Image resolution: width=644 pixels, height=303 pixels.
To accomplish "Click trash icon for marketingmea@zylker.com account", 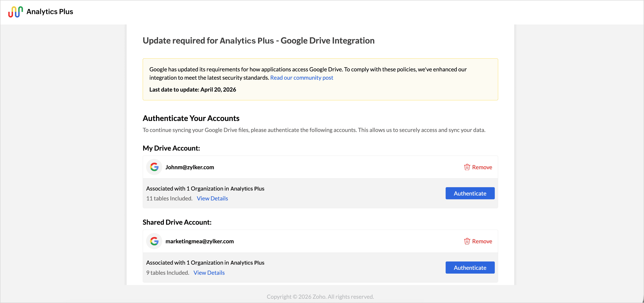I will [467, 241].
